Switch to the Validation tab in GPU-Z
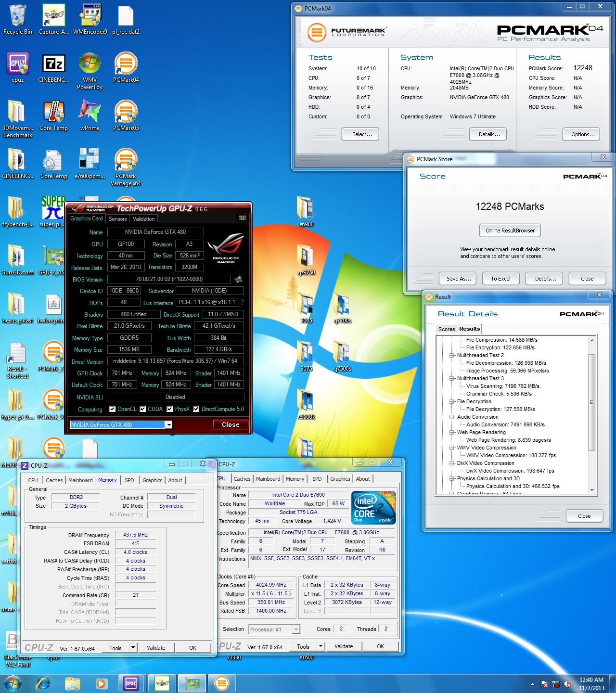The height and width of the screenshot is (693, 616). coord(143,218)
